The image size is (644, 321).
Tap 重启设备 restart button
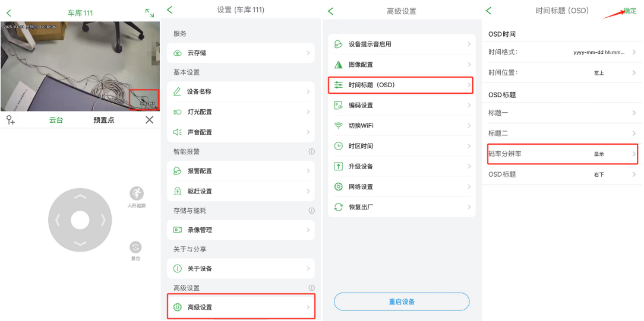402,302
